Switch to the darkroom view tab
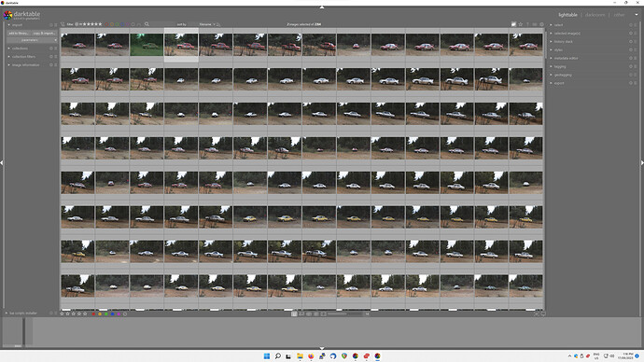Image resolution: width=644 pixels, height=362 pixels. coord(595,15)
